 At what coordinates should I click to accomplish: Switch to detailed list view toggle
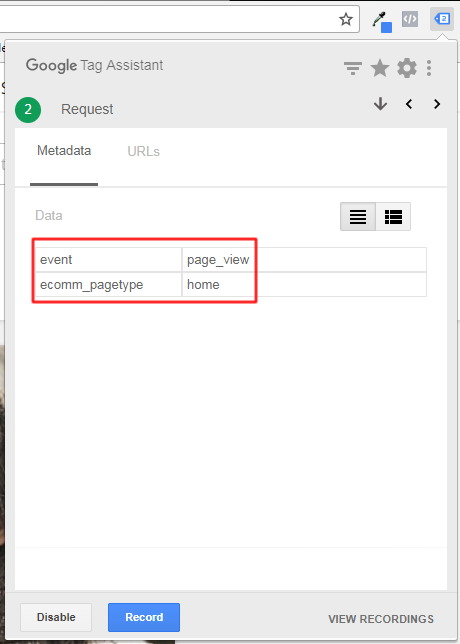click(x=393, y=216)
